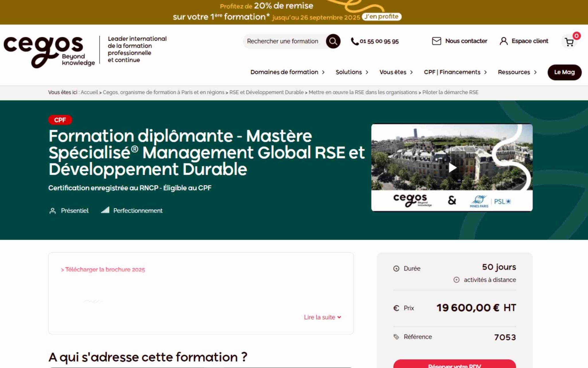
Task: Click the Perfectionnement level bars icon
Action: coord(105,210)
